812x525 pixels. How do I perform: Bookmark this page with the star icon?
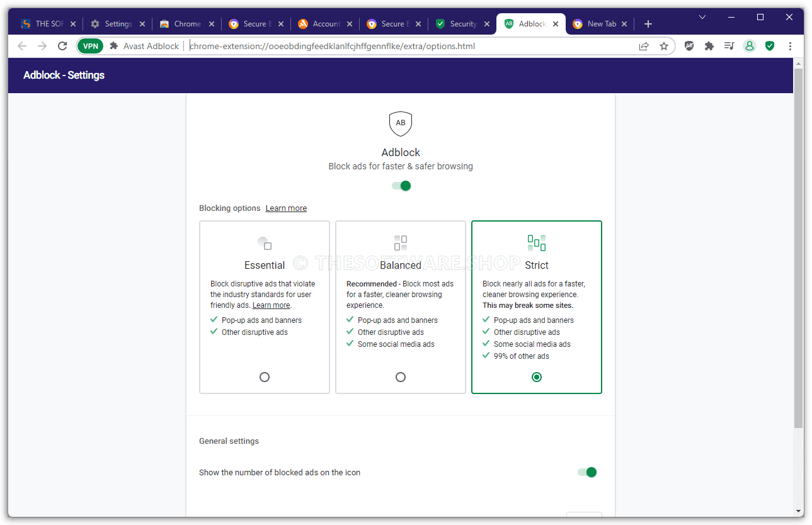(664, 46)
